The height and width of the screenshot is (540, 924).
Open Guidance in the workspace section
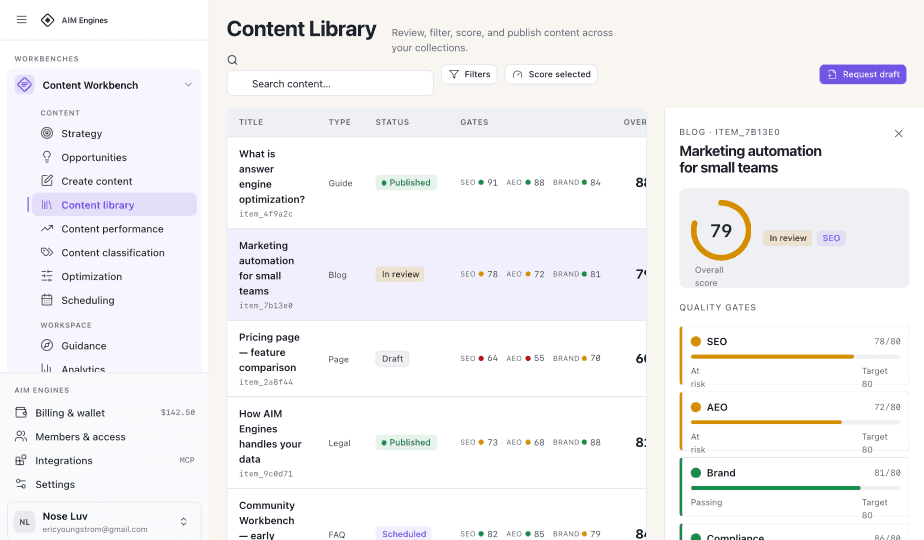click(x=114, y=345)
